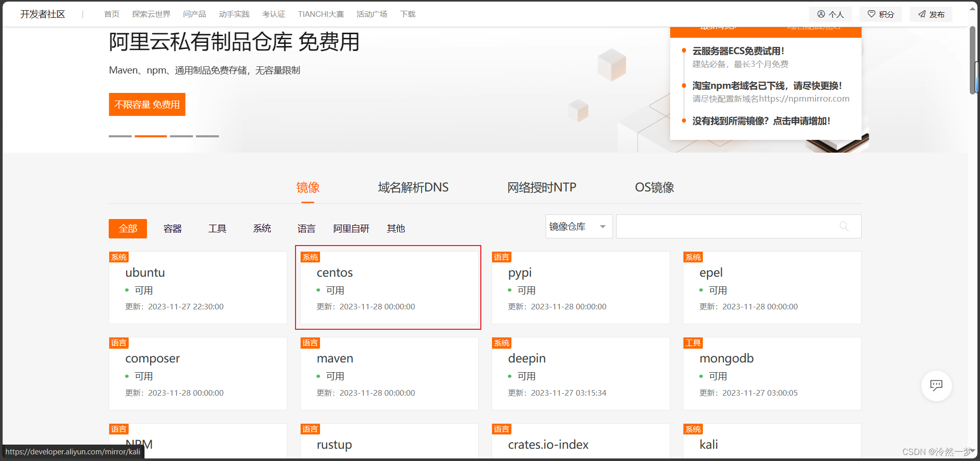
Task: Open 动手实践 in the top navigation
Action: (234, 14)
